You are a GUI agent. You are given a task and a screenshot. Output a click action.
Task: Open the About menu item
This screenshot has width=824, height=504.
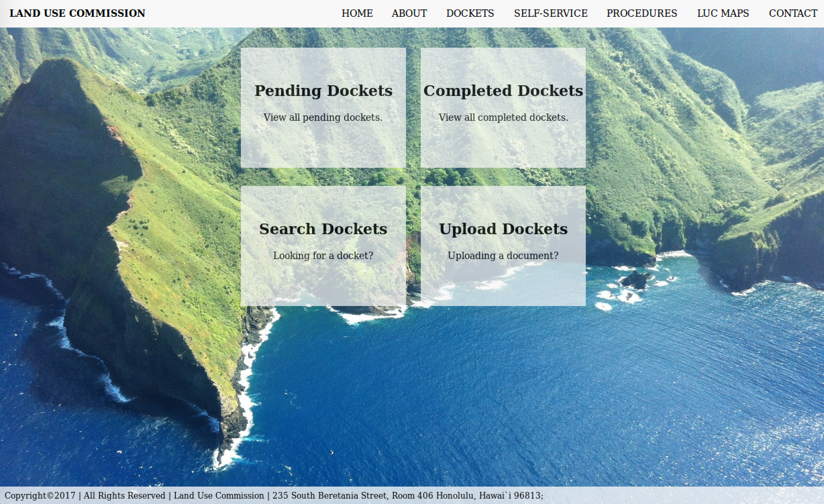[409, 13]
